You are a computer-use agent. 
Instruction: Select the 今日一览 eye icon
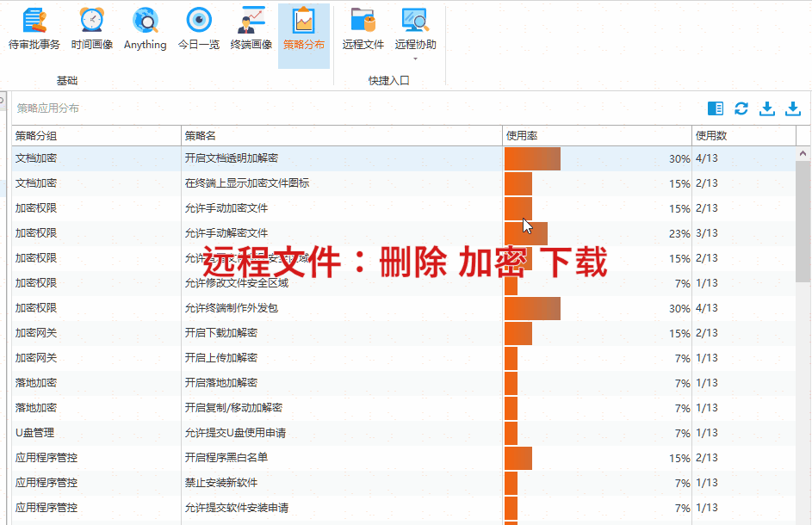[x=198, y=21]
